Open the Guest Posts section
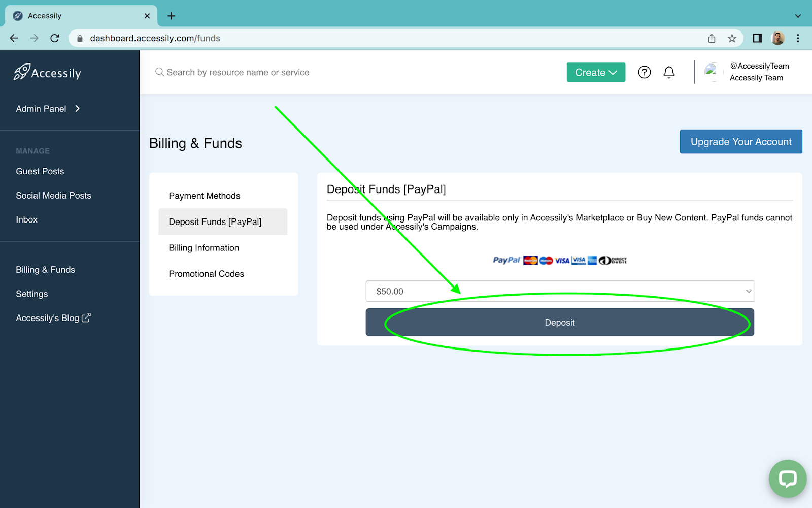812x508 pixels. tap(40, 171)
